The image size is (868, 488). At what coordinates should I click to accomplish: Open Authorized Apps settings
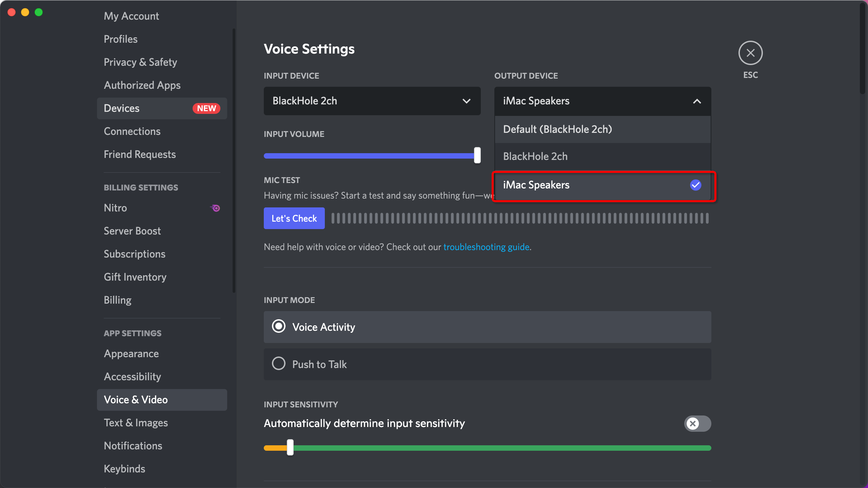(142, 85)
